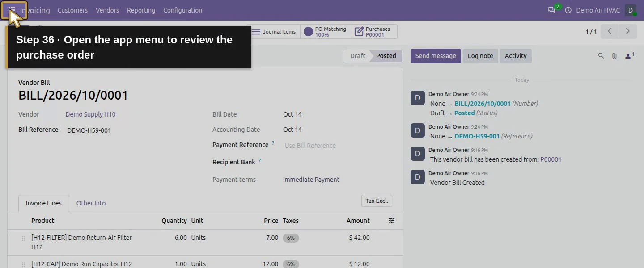Open the Vendors menu
Viewport: 644px width, 268px height.
tap(107, 10)
